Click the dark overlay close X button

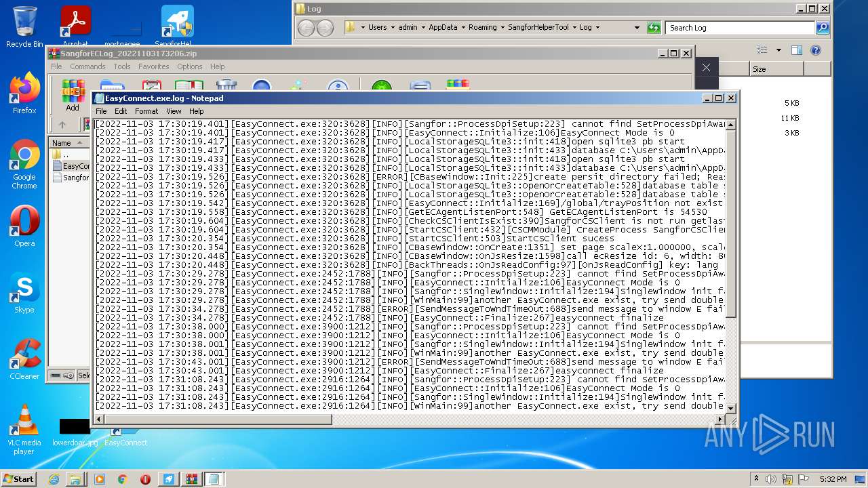pyautogui.click(x=706, y=68)
